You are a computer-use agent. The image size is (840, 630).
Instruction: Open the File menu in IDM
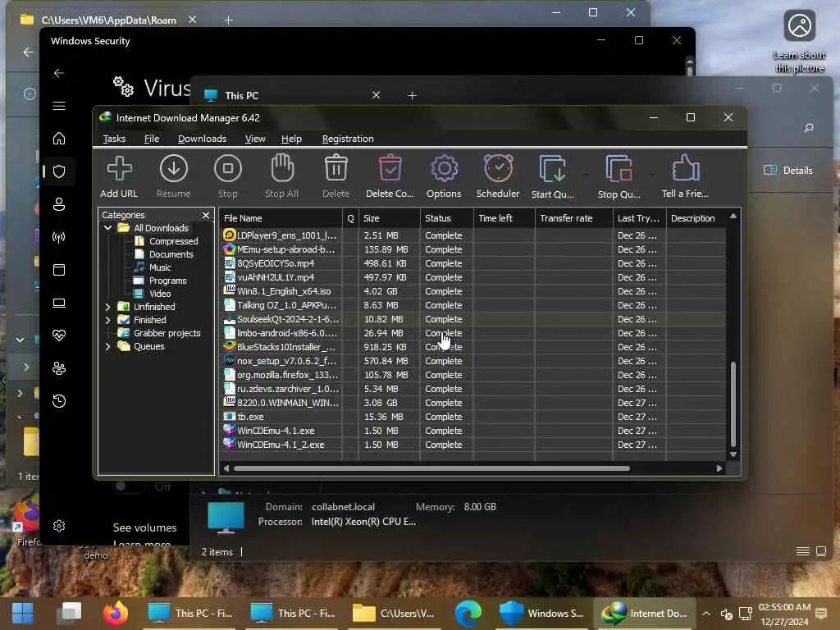click(152, 139)
